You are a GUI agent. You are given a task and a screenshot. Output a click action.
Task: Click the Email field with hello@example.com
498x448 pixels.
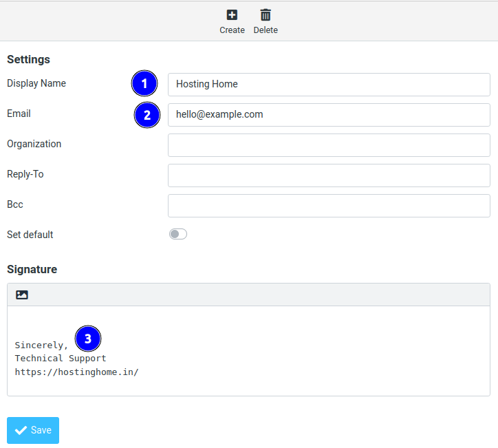[329, 115]
